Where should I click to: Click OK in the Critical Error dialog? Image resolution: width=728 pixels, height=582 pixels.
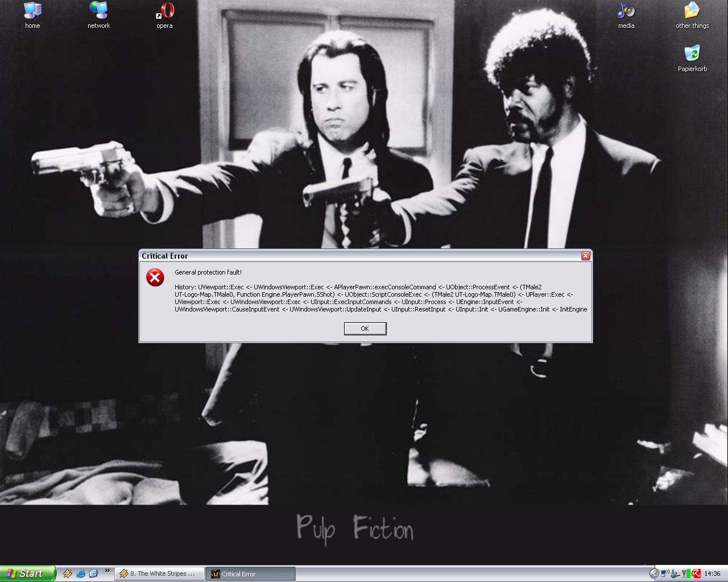(x=365, y=329)
